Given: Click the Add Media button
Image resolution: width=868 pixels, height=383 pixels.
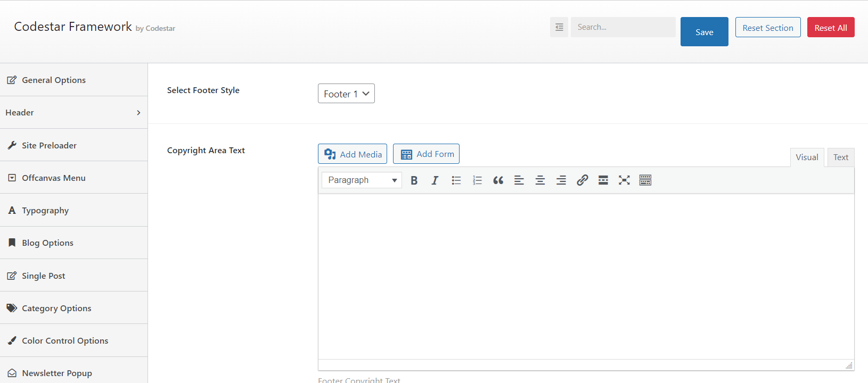Looking at the screenshot, I should point(353,154).
